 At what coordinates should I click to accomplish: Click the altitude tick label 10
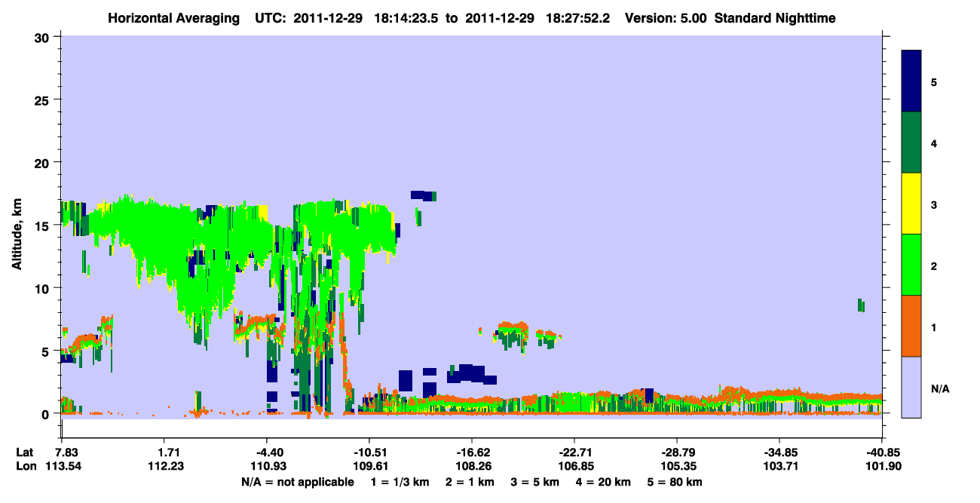click(44, 288)
